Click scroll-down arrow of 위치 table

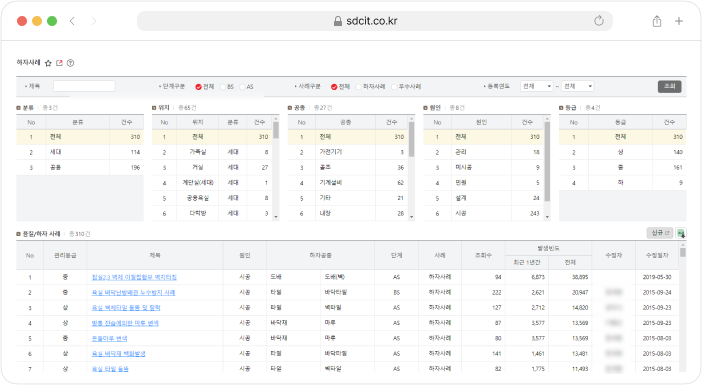pos(276,217)
